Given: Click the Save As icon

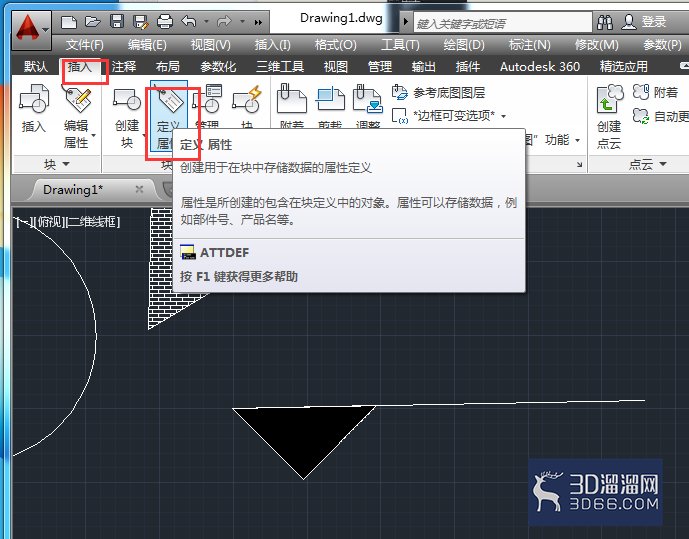Looking at the screenshot, I should pyautogui.click(x=141, y=22).
